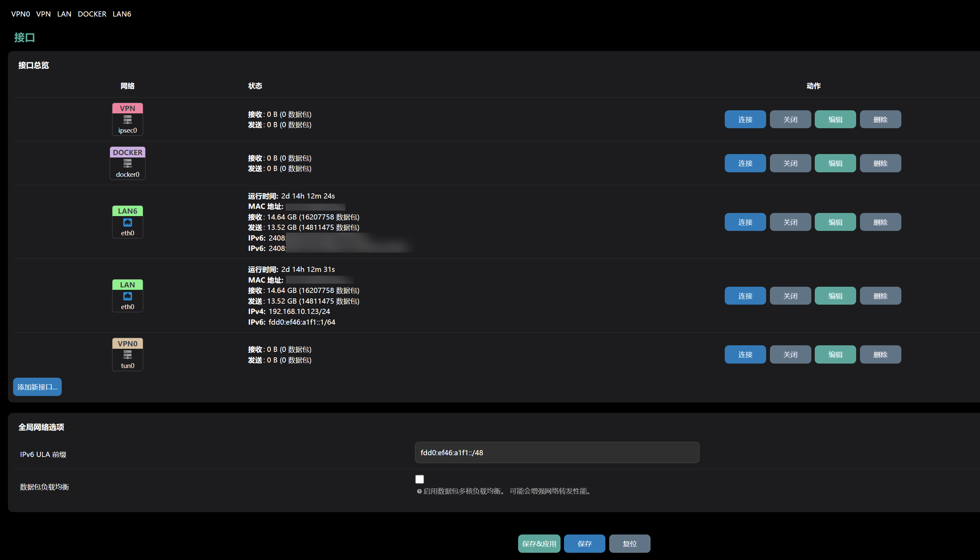This screenshot has width=980, height=560.
Task: Click the DOCKER docker0 interface icon
Action: click(x=127, y=164)
